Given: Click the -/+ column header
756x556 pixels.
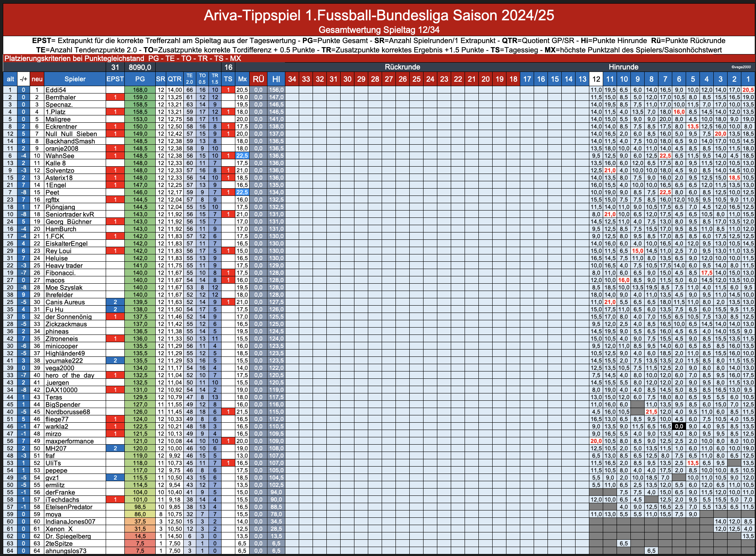Looking at the screenshot, I should point(24,79).
